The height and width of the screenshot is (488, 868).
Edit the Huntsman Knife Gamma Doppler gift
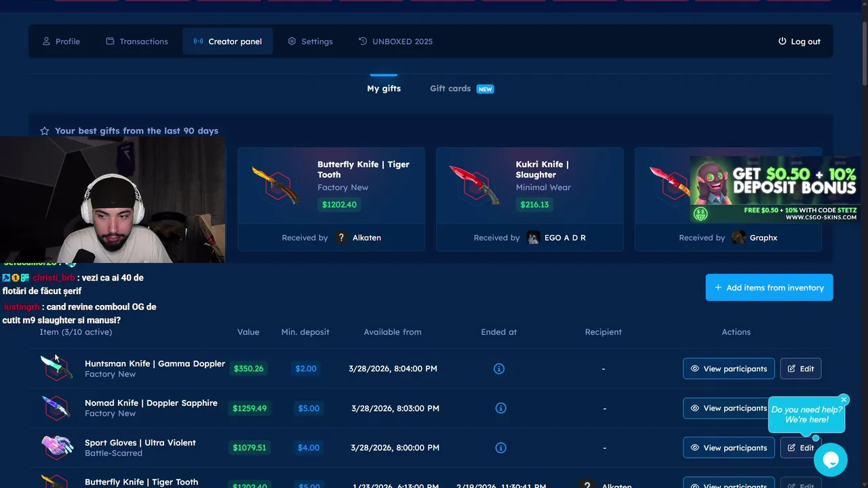coord(800,369)
